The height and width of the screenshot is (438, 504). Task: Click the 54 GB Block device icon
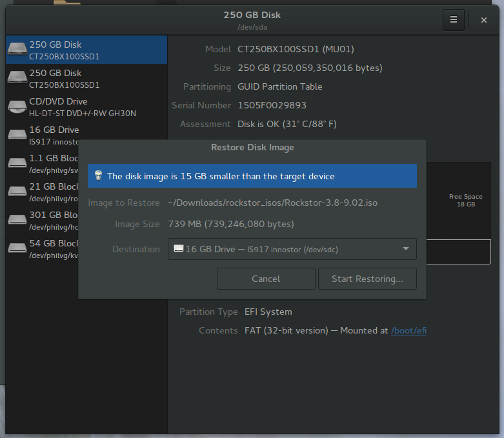(17, 248)
